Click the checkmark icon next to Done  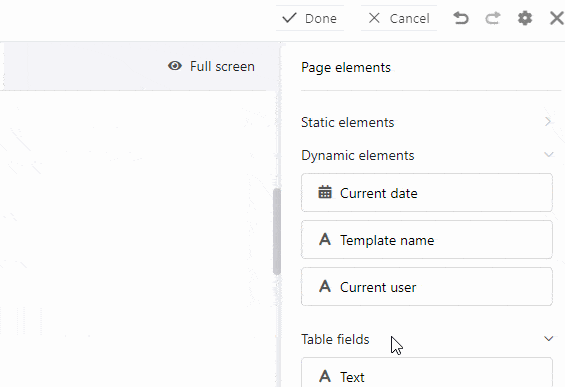tap(289, 18)
